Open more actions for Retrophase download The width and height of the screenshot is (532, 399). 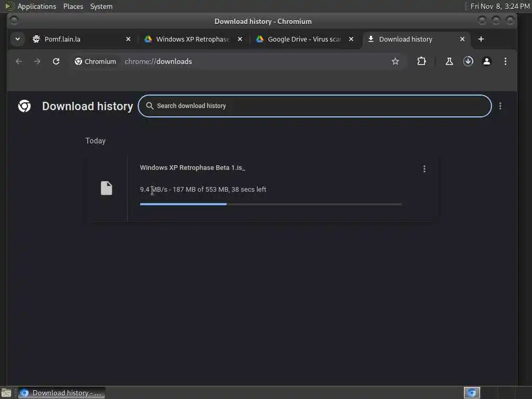[424, 169]
